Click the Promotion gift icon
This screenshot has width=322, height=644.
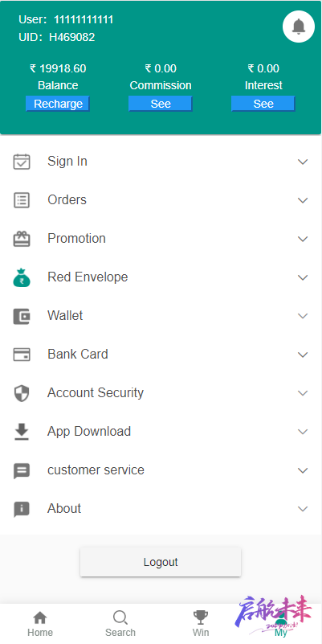(x=22, y=239)
